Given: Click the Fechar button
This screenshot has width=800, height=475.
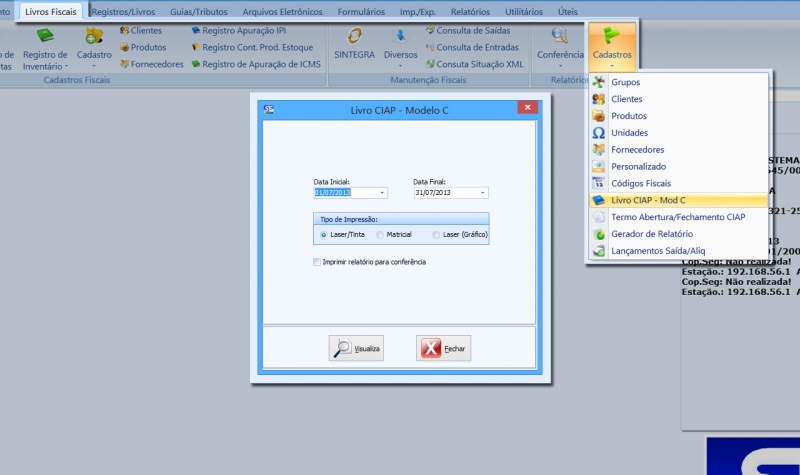Looking at the screenshot, I should (x=443, y=349).
